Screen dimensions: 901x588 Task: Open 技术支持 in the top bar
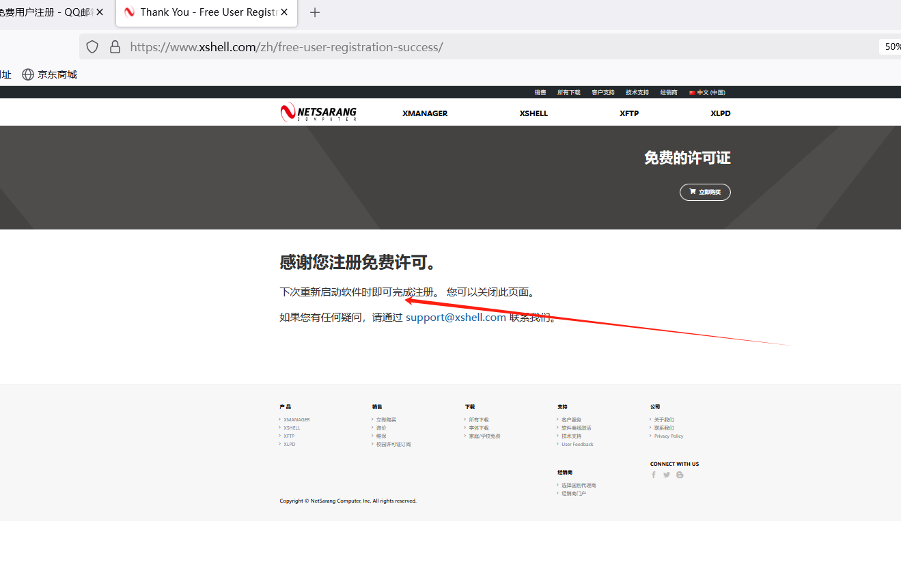pos(637,92)
